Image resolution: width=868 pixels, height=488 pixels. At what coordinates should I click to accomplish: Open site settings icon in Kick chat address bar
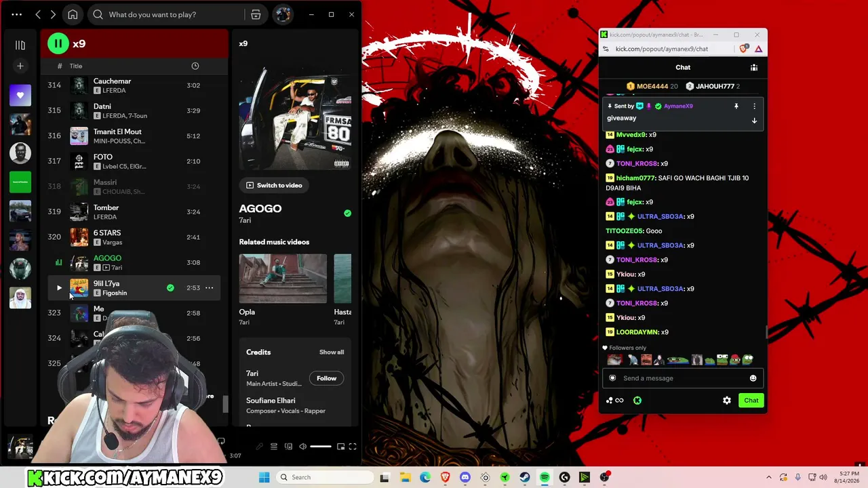(606, 49)
